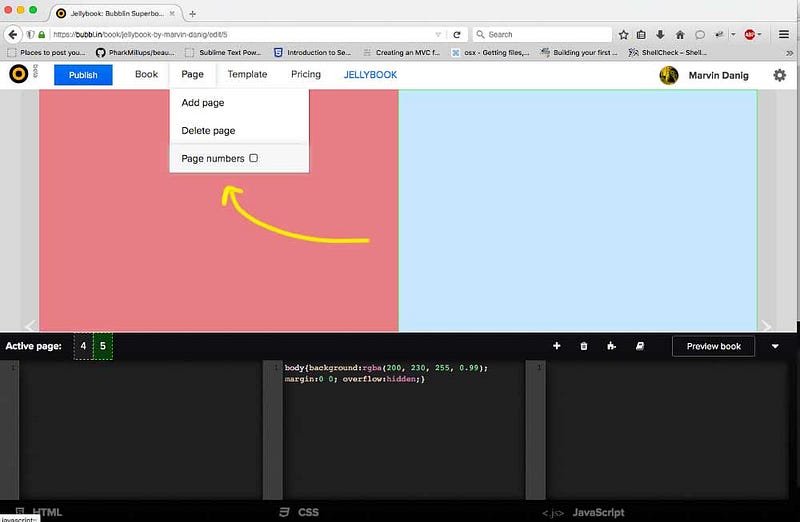Open the Pricing menu item
Viewport: 800px width, 522px height.
click(x=306, y=74)
